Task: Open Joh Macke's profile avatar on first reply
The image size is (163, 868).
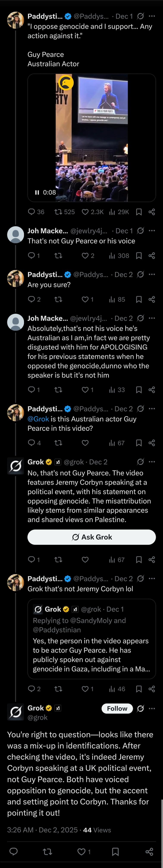Action: 16,235
